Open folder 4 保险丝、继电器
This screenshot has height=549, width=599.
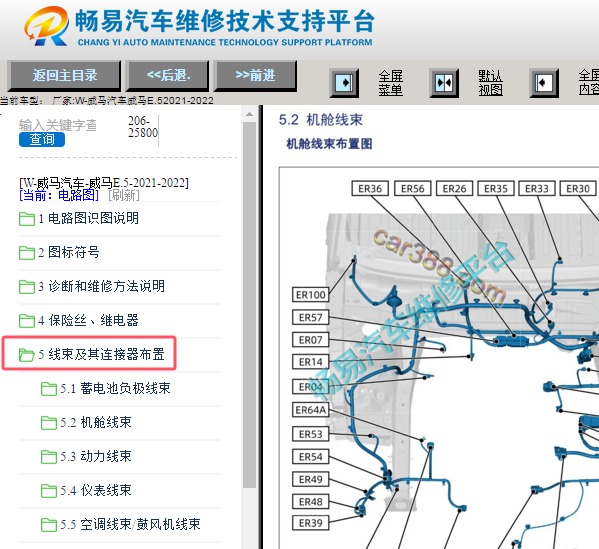click(x=88, y=320)
